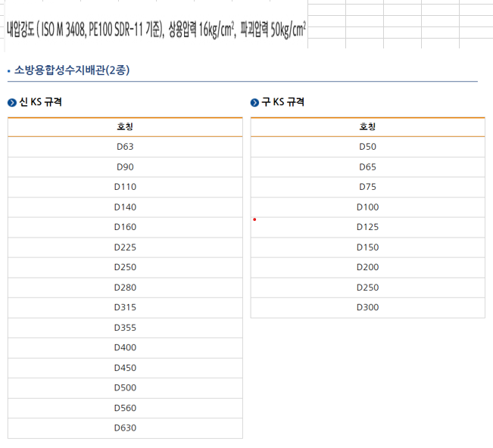Pick the D225 row
The height and width of the screenshot is (448, 493).
pos(125,247)
